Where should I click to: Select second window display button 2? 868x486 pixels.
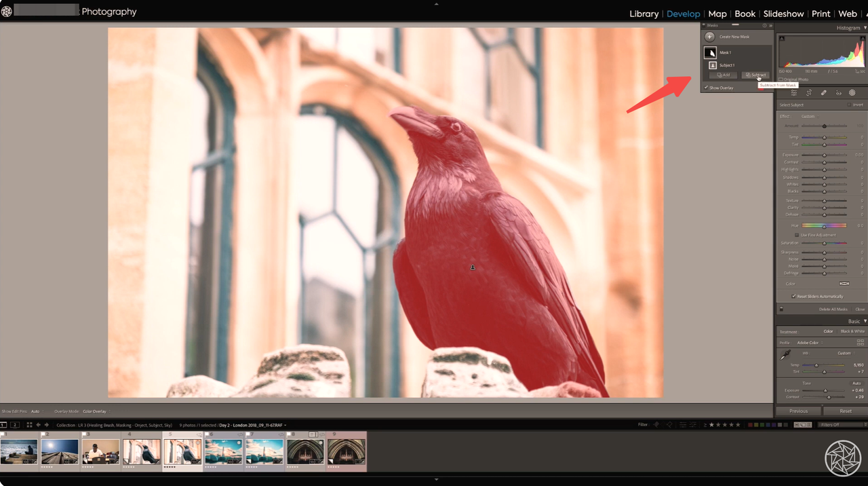(x=15, y=425)
